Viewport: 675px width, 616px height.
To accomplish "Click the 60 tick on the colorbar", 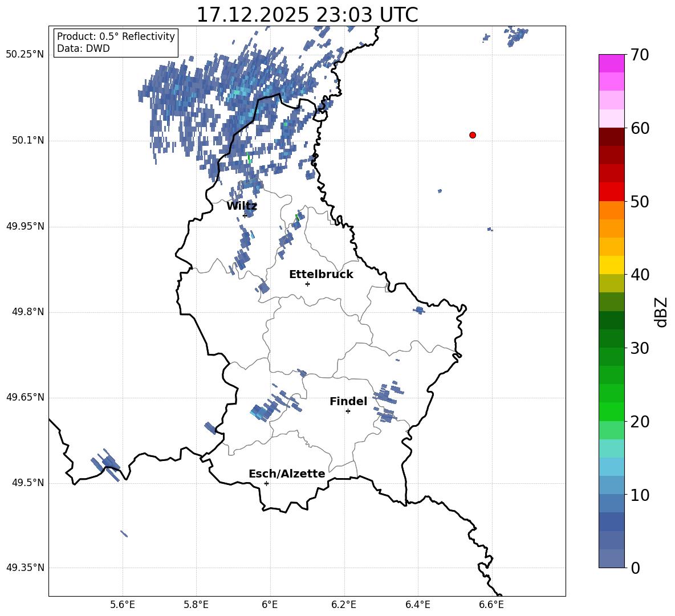I will 640,128.
